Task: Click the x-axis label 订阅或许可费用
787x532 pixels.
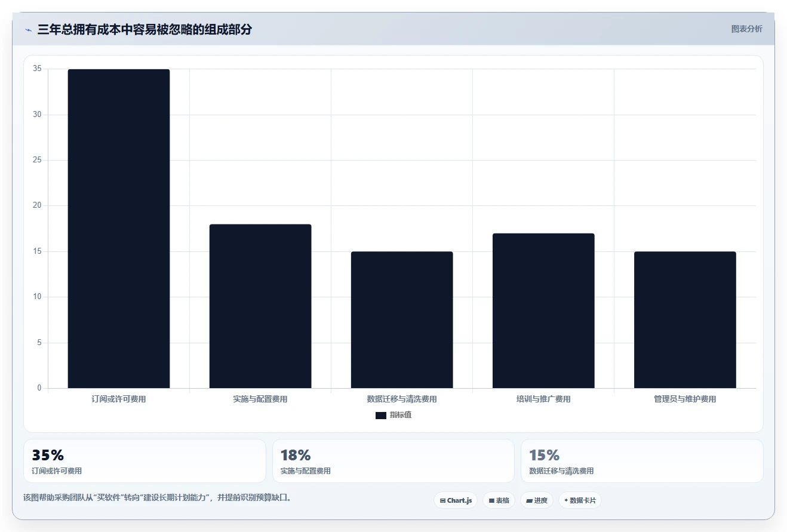Action: [119, 399]
